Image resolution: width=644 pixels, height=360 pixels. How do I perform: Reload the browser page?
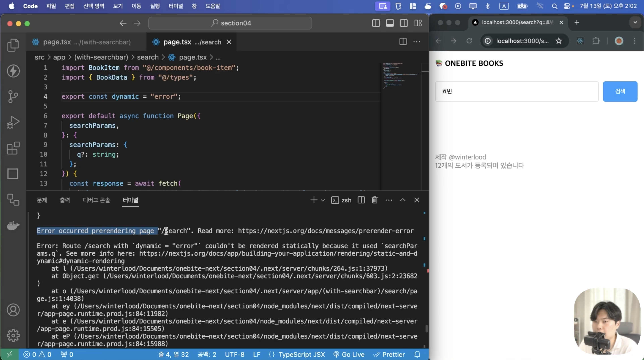[469, 41]
